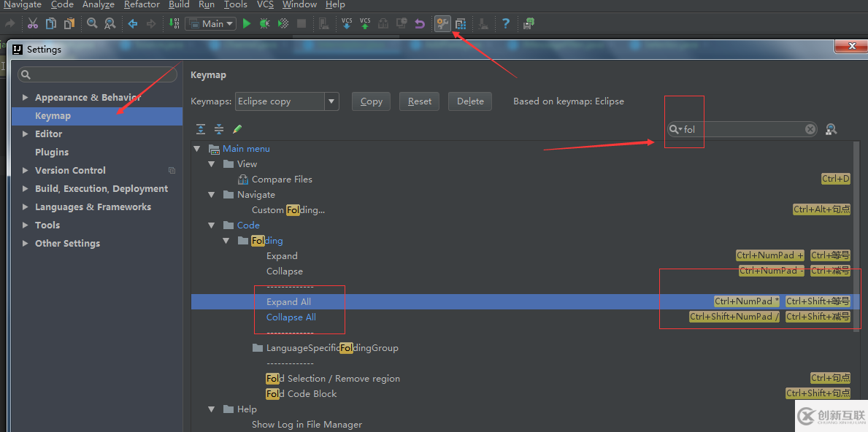Open the Main run configuration dropdown
The height and width of the screenshot is (432, 868).
[210, 23]
